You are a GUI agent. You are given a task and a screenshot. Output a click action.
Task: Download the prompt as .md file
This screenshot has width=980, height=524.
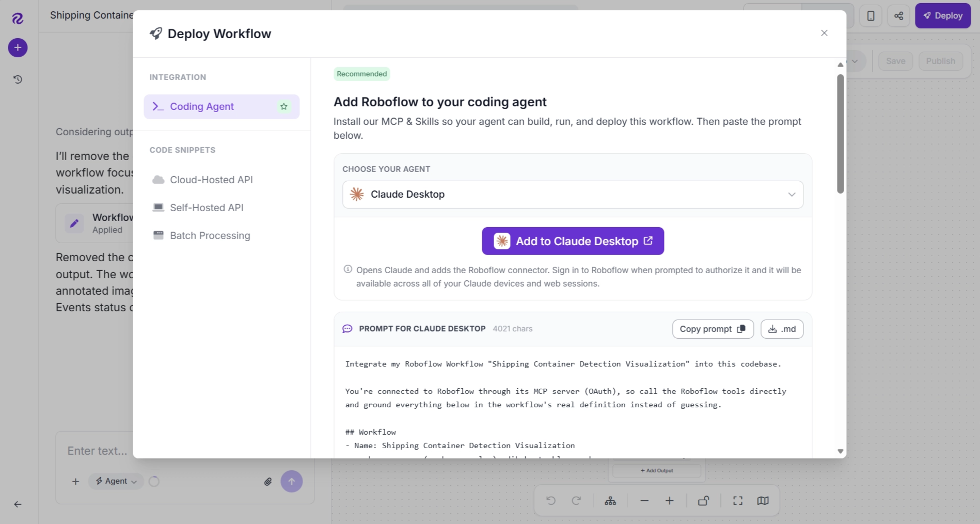point(782,329)
